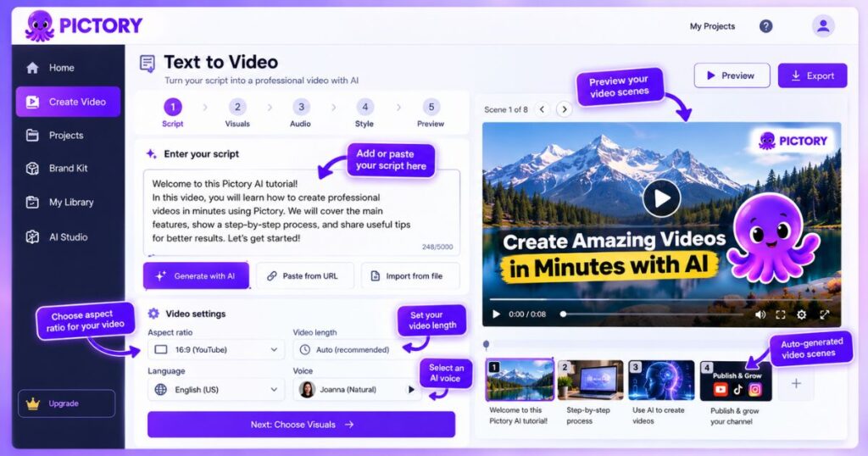868x456 pixels.
Task: Open My Projects link
Action: coord(712,26)
